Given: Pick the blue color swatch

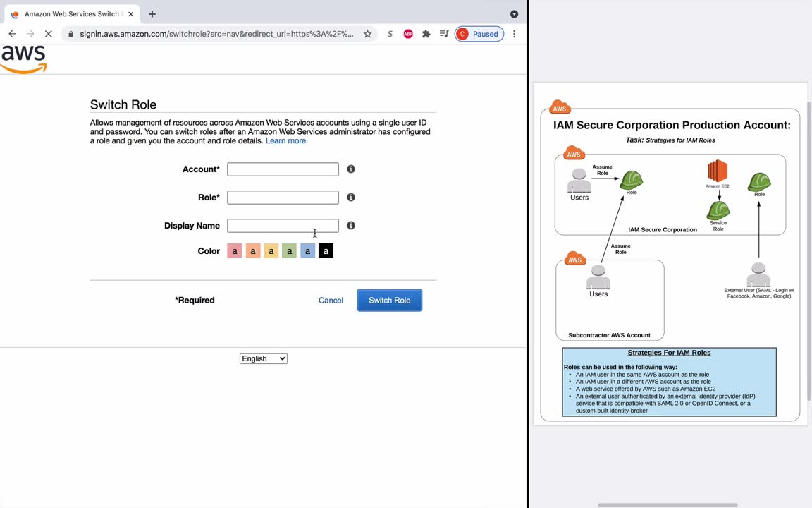Looking at the screenshot, I should pyautogui.click(x=307, y=251).
